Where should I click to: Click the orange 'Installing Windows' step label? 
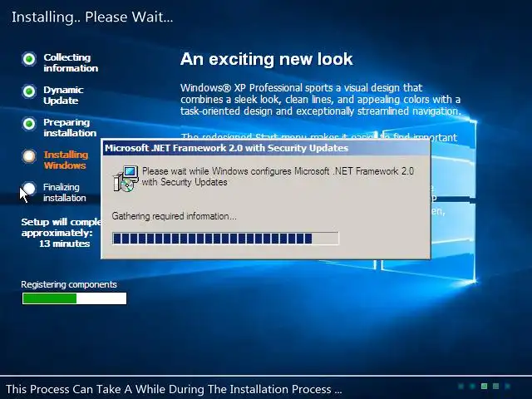coord(66,160)
